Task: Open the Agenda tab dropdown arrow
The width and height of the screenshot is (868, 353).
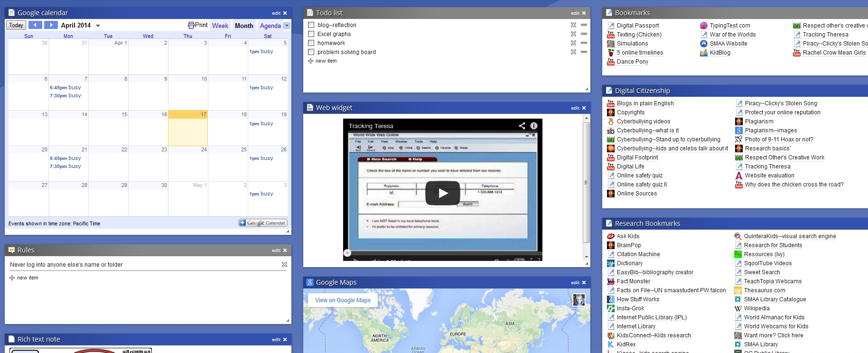Action: [287, 26]
